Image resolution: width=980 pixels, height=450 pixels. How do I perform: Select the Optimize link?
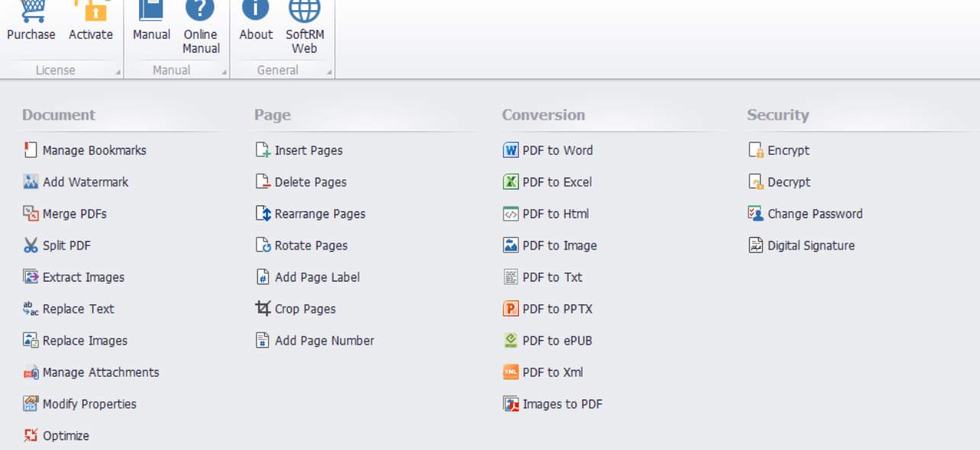point(66,436)
